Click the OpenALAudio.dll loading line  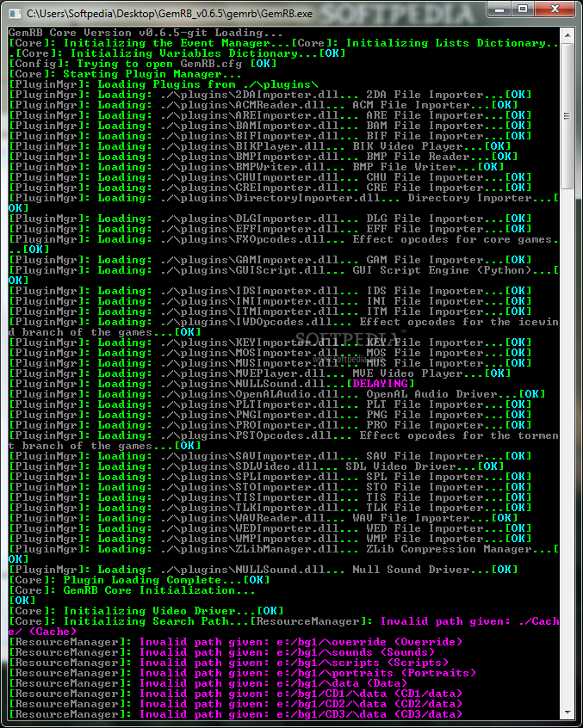pyautogui.click(x=277, y=394)
